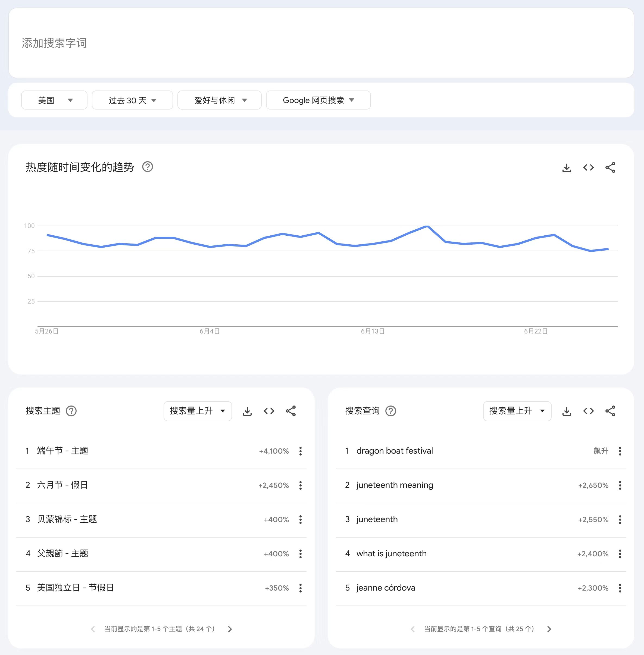
Task: Click the 添加搜索字词 search field
Action: (321, 43)
